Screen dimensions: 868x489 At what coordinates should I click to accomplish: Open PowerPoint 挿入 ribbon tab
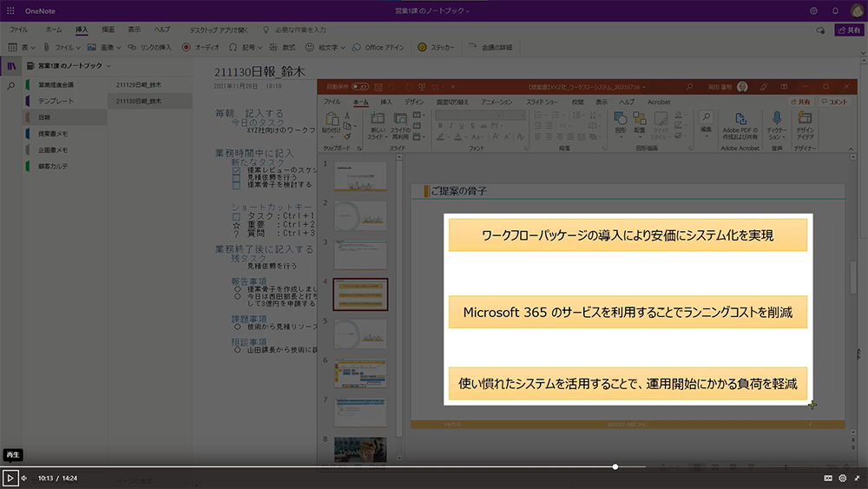point(386,102)
